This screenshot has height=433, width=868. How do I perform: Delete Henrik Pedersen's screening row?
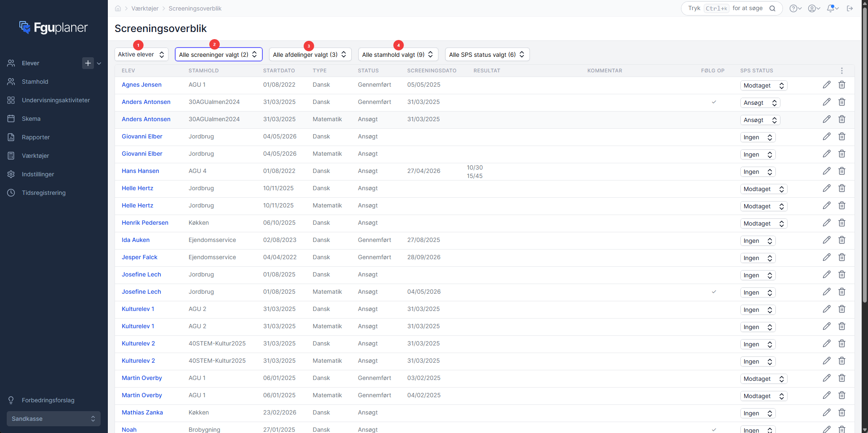click(x=842, y=223)
